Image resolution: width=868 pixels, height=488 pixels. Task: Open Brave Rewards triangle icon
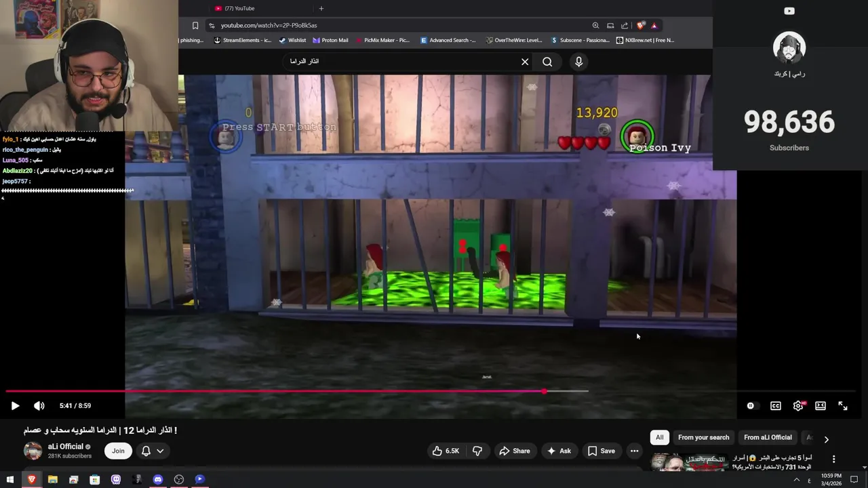point(654,26)
